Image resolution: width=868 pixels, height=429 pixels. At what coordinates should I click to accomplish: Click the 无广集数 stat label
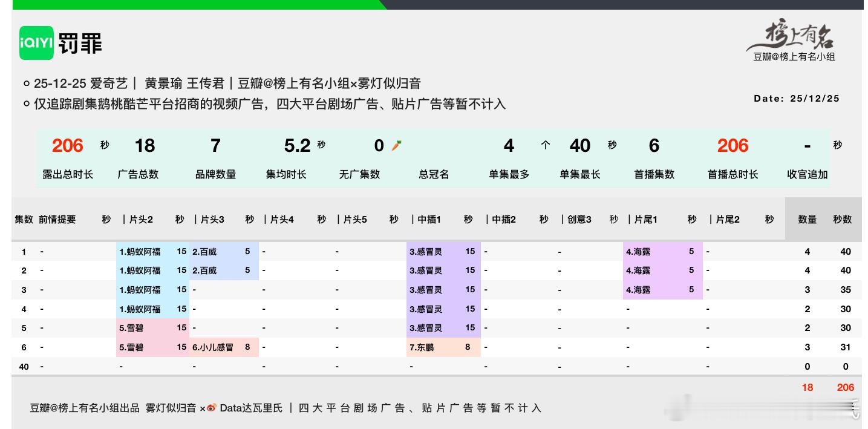(359, 174)
